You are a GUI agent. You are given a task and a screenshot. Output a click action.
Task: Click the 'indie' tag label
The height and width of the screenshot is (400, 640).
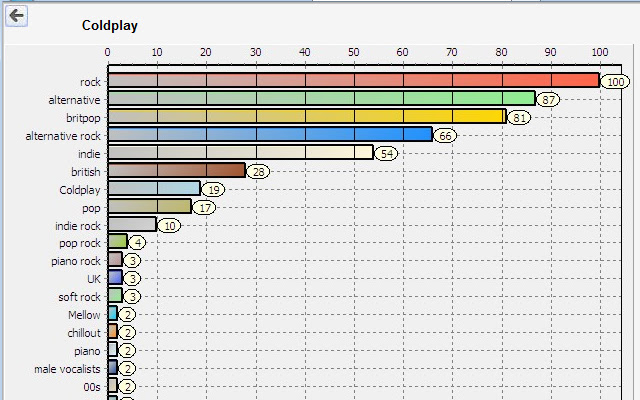(89, 154)
